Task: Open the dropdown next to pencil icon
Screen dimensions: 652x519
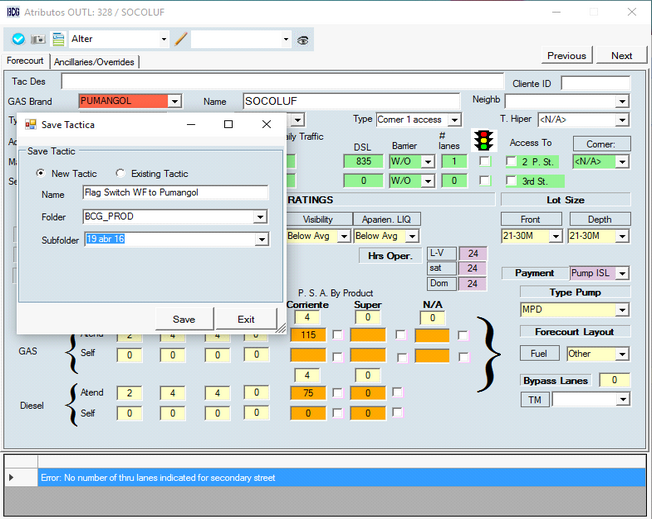Action: [x=286, y=39]
